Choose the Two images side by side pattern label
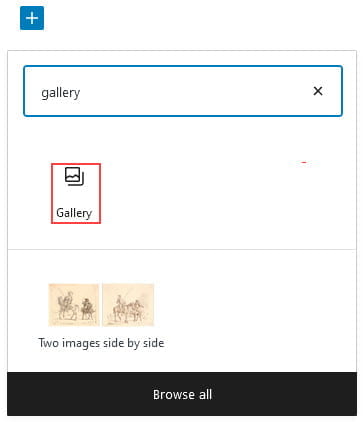The width and height of the screenshot is (363, 422). coord(101,343)
